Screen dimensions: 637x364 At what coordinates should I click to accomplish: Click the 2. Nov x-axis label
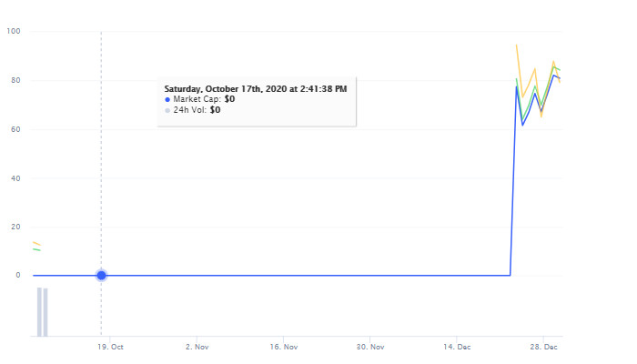(197, 347)
